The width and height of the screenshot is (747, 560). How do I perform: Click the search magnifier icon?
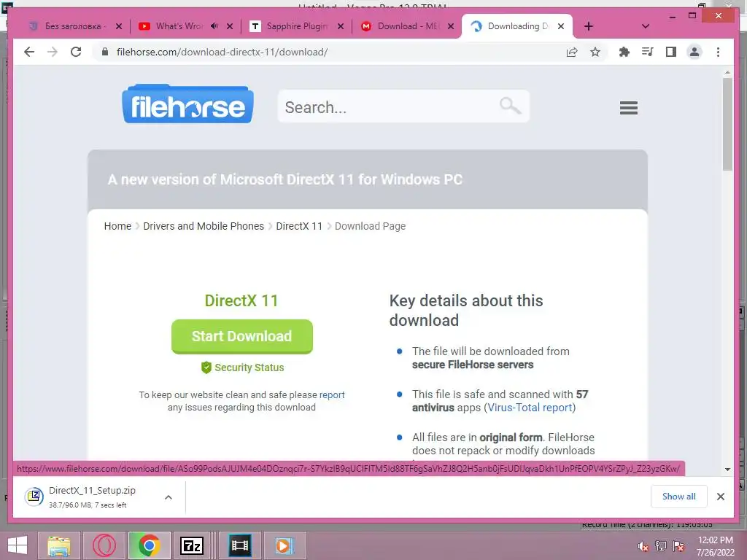510,105
